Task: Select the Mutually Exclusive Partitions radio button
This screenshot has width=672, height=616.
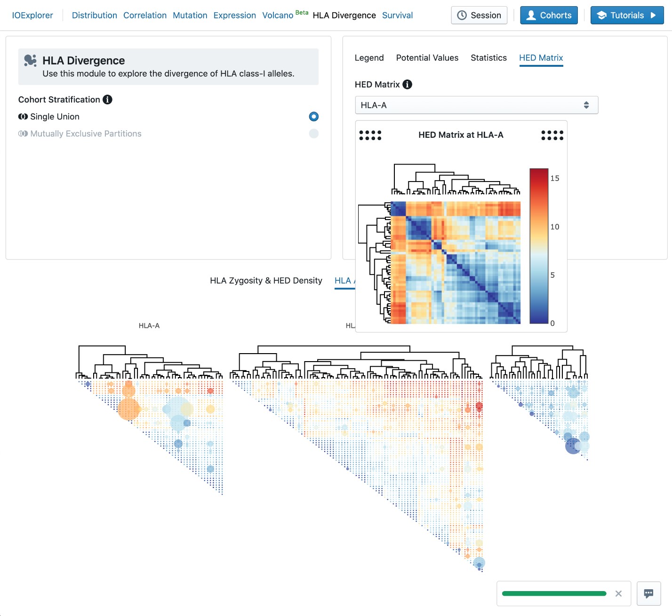Action: [313, 134]
